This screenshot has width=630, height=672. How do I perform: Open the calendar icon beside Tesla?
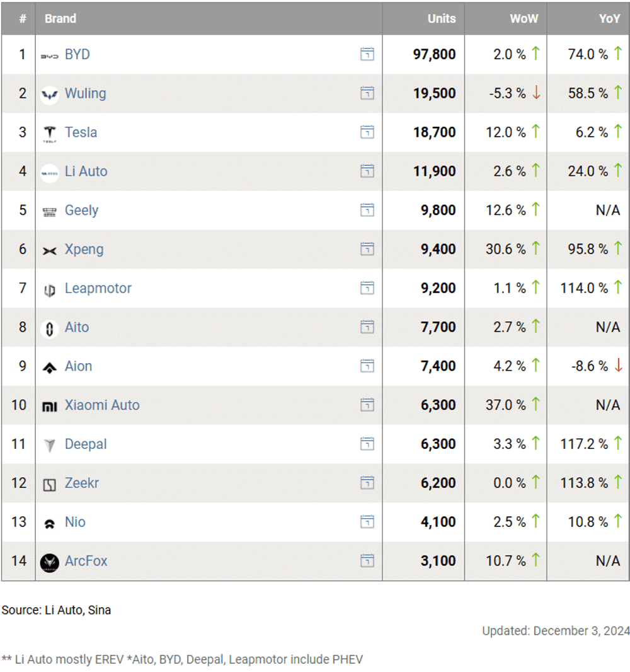click(x=367, y=132)
